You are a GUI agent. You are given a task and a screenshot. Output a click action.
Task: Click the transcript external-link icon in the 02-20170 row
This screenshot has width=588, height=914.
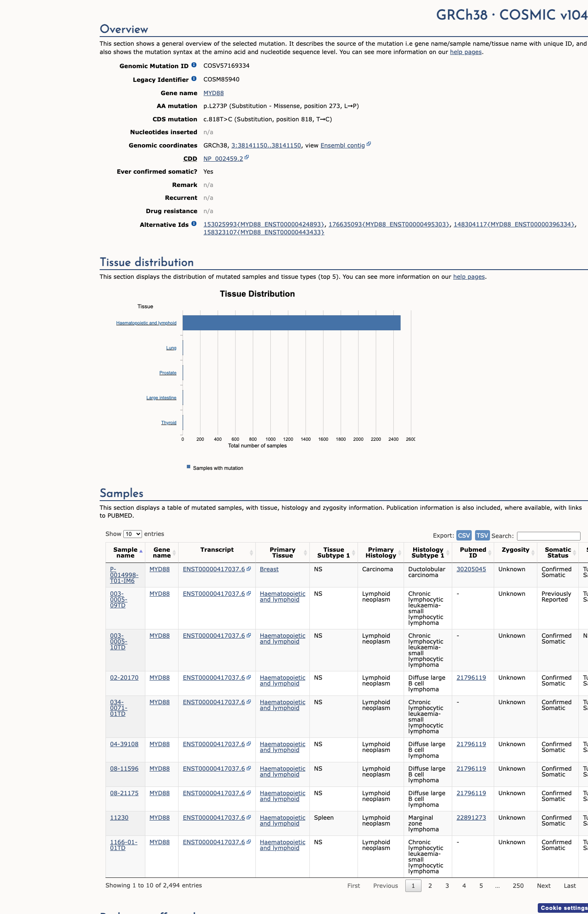[x=249, y=677]
